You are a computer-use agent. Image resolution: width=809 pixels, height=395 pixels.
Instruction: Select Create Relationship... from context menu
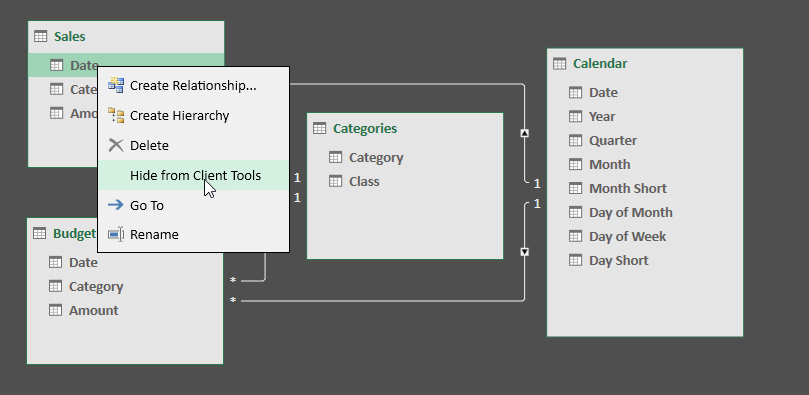point(193,86)
